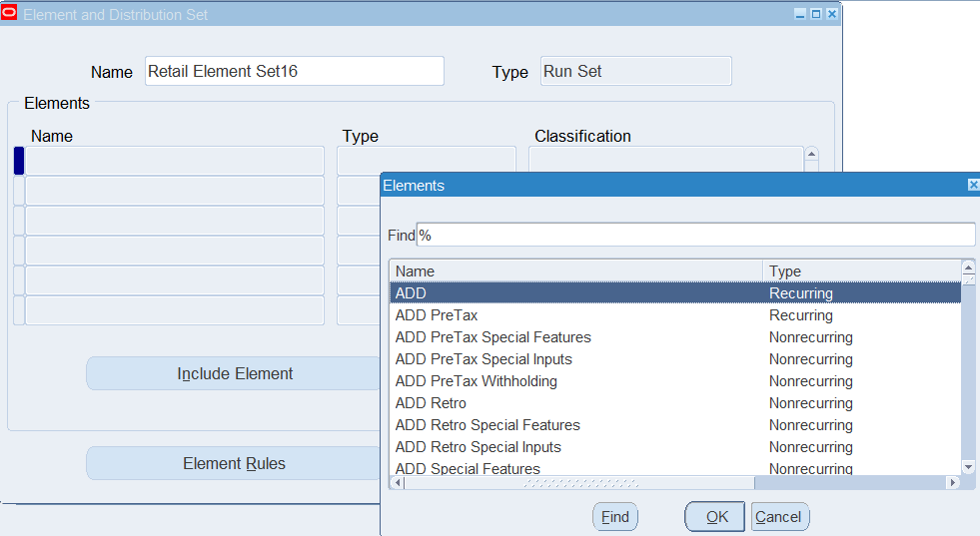980x536 pixels.
Task: Close the Elements list dialog
Action: click(x=973, y=186)
